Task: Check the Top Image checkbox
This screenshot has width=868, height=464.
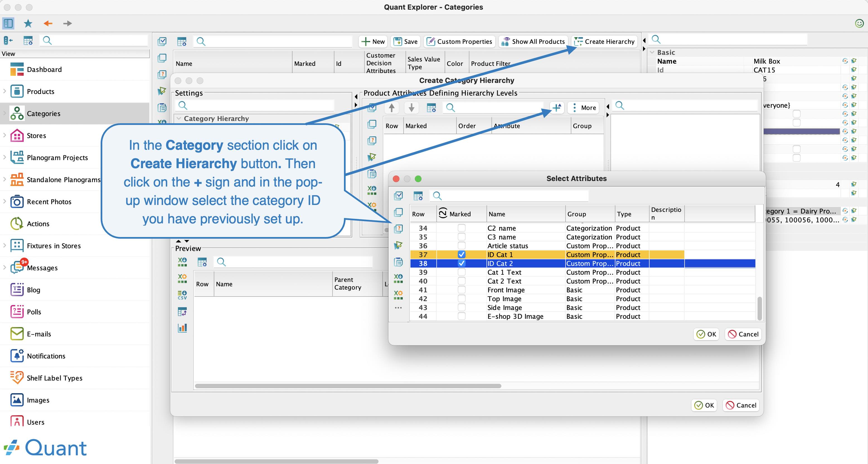Action: tap(462, 299)
